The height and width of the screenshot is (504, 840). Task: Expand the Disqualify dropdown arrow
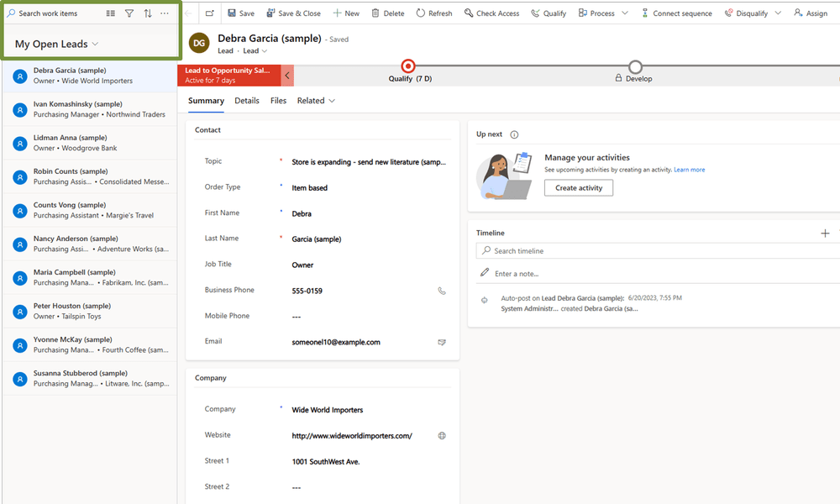point(778,13)
